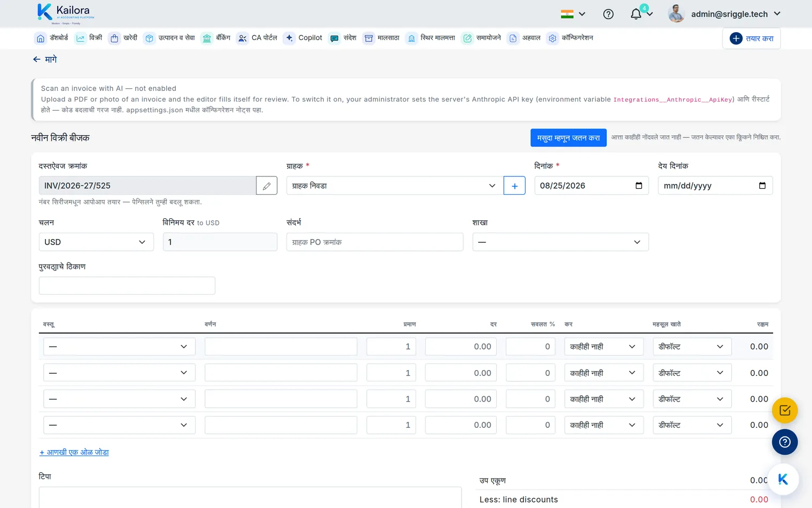Open first row वस्तू item dropdown
Viewport: 812px width, 508px height.
[x=119, y=347]
